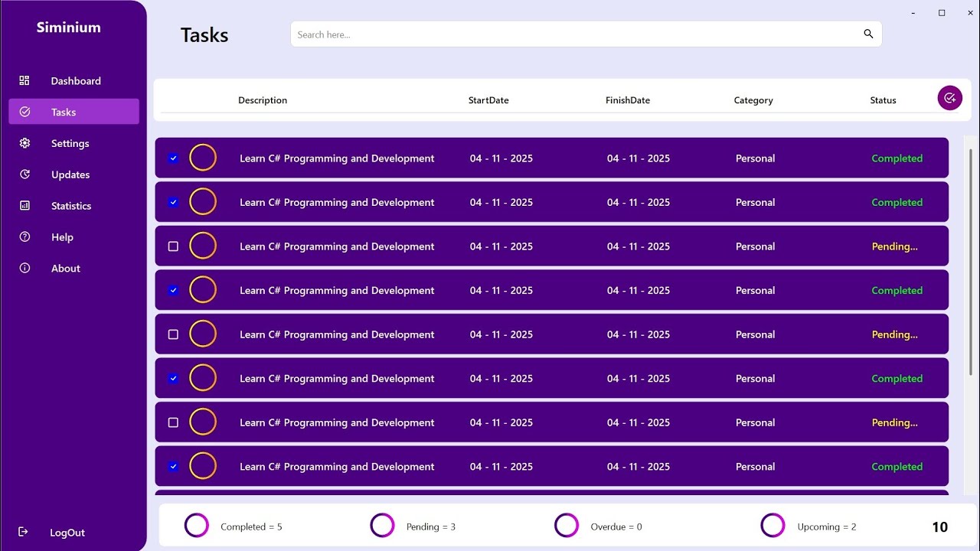Check the third task row's empty checkbox
The image size is (980, 551).
click(x=173, y=246)
